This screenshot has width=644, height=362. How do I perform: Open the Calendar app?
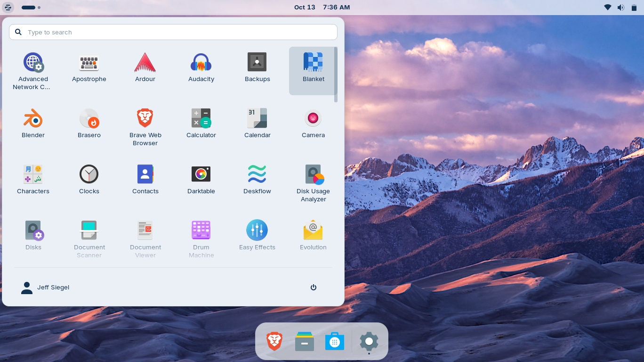257,127
